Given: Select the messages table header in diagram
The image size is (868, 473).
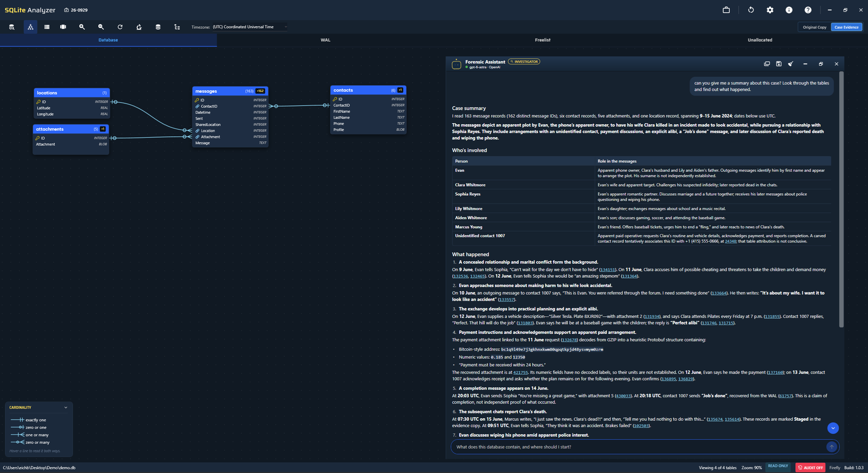Looking at the screenshot, I should click(x=230, y=91).
